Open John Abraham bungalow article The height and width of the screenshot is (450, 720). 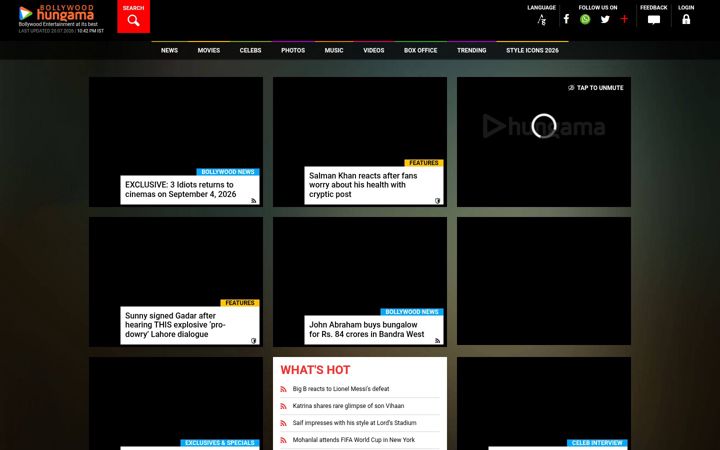[366, 329]
